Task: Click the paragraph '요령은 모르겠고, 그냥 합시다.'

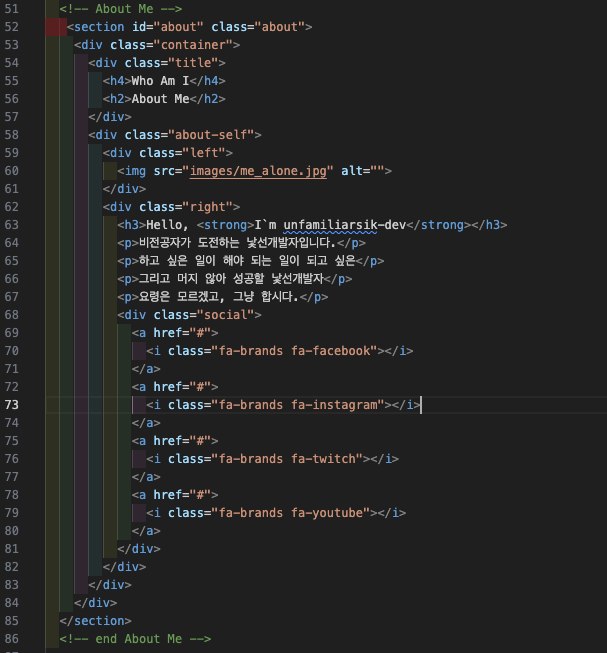Action: click(x=219, y=297)
